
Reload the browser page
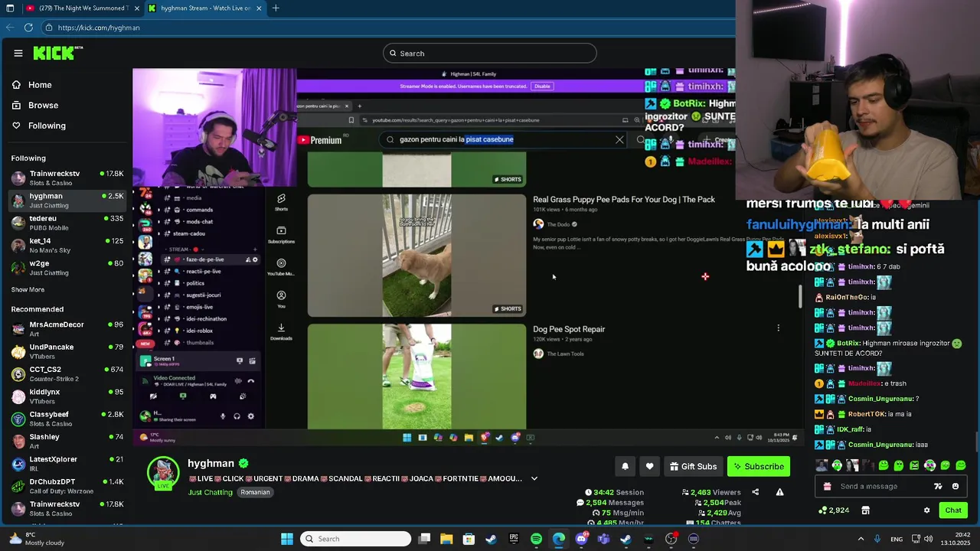click(x=28, y=28)
